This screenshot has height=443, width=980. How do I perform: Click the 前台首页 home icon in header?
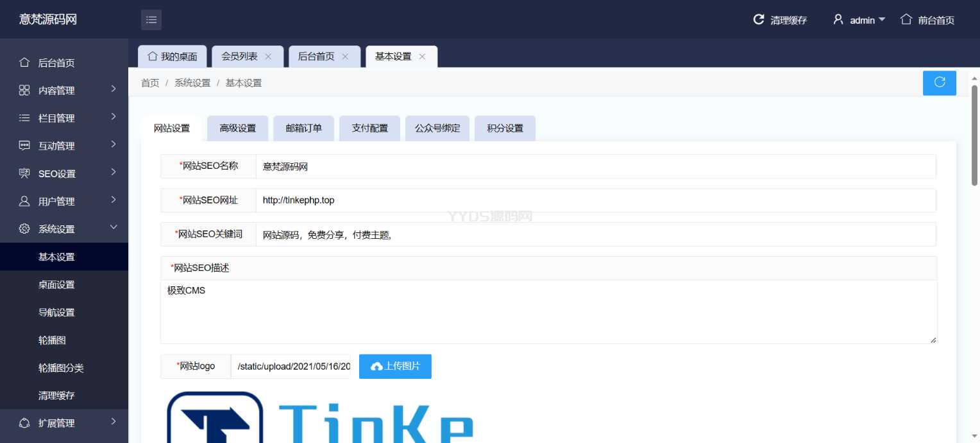pyautogui.click(x=906, y=19)
